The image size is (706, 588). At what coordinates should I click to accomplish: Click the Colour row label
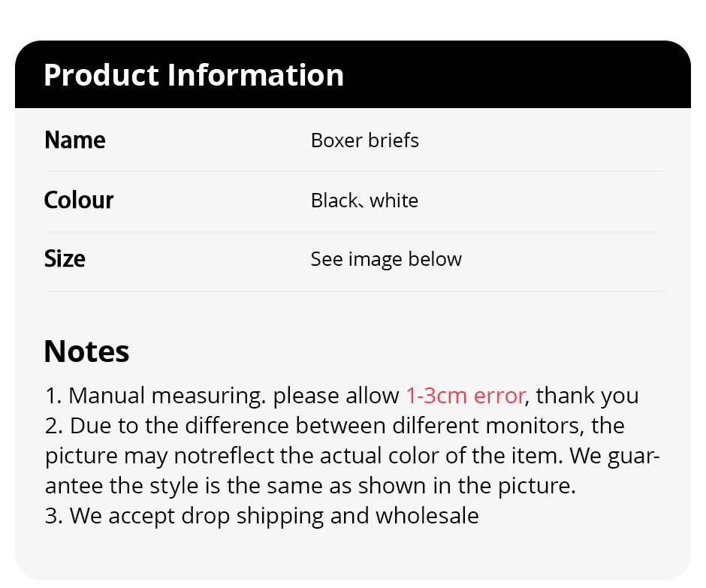79,200
